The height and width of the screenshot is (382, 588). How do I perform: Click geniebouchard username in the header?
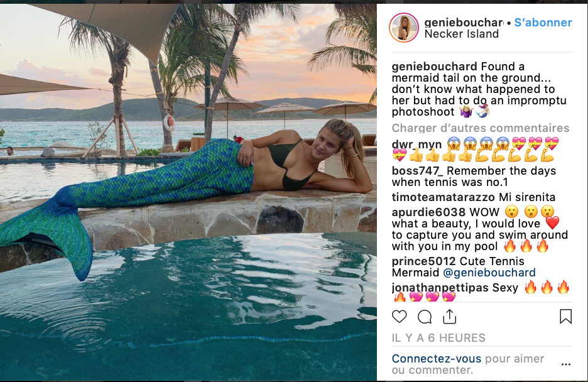(x=464, y=23)
